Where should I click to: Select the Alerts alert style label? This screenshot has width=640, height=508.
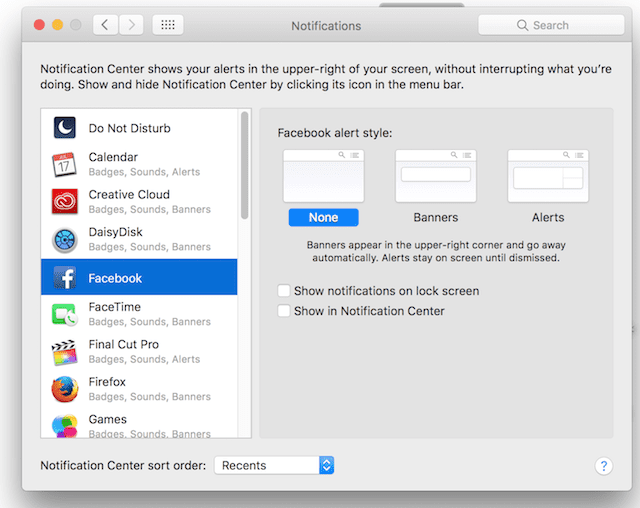548,217
